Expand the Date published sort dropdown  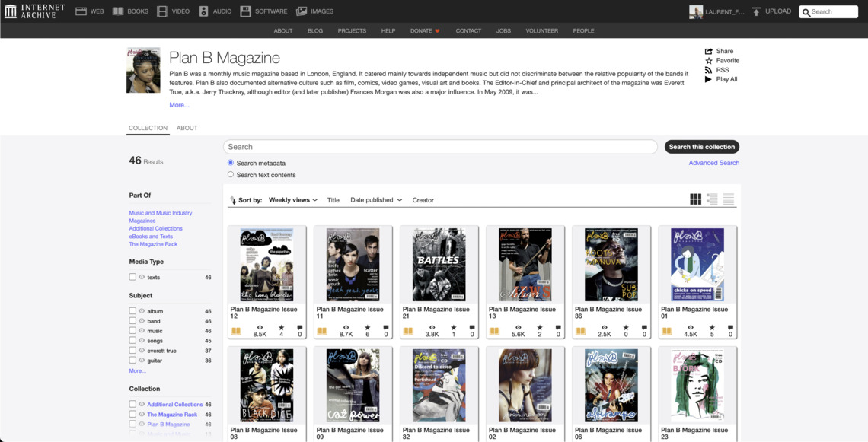tap(376, 200)
